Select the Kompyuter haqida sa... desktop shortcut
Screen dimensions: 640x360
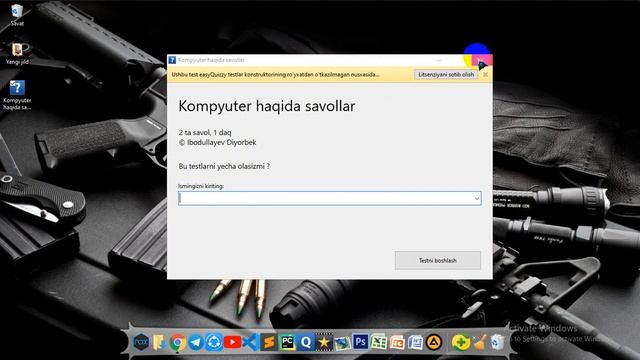(17, 95)
